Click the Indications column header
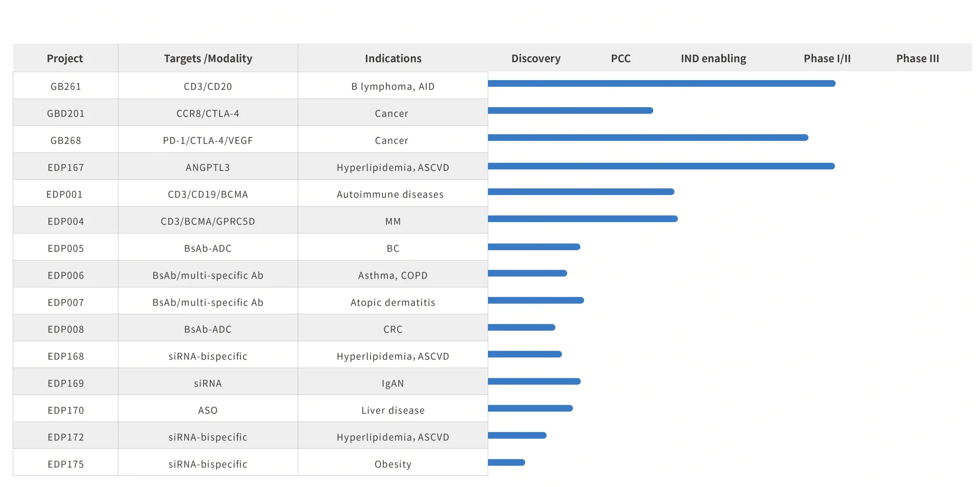980x487 pixels. click(393, 59)
